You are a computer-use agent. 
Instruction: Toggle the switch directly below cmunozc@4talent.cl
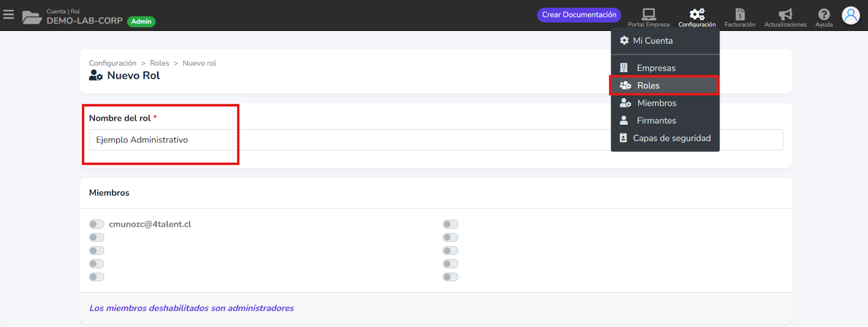pyautogui.click(x=97, y=237)
